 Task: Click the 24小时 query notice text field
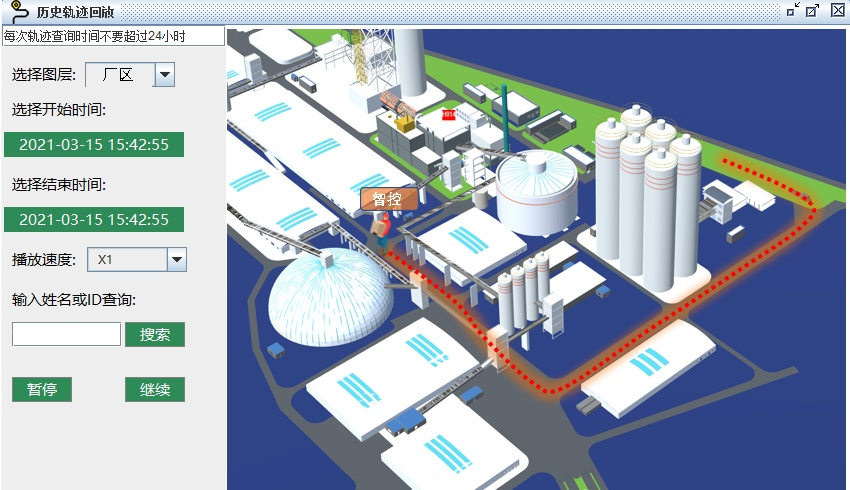(x=113, y=36)
